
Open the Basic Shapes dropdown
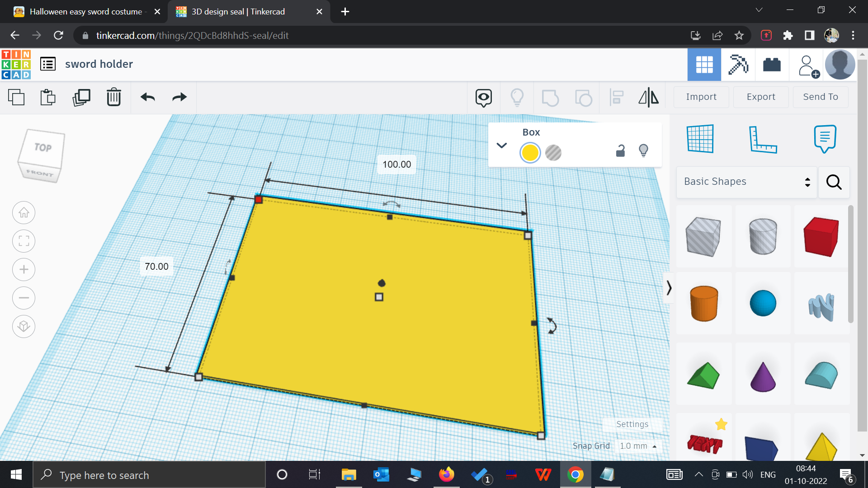746,182
